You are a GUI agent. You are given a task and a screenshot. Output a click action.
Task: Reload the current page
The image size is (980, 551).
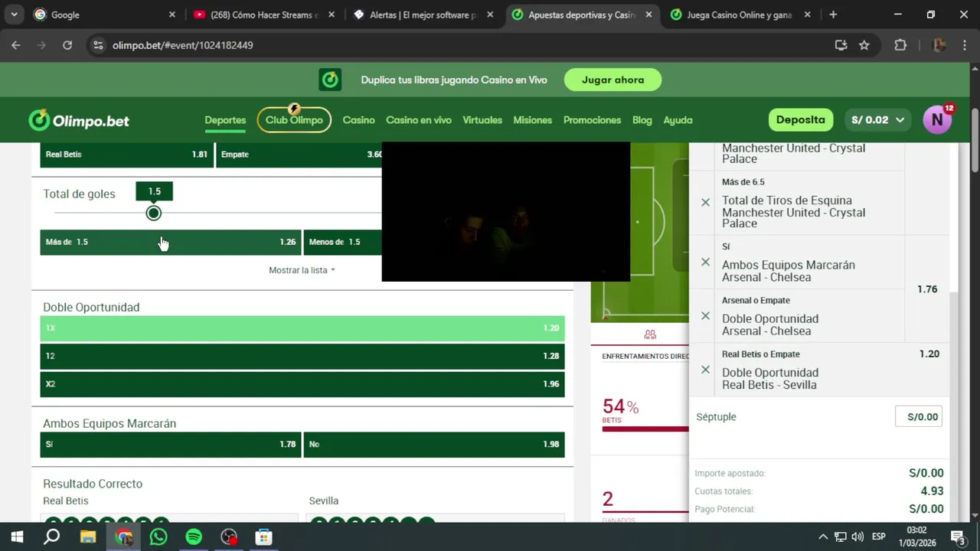[x=67, y=45]
